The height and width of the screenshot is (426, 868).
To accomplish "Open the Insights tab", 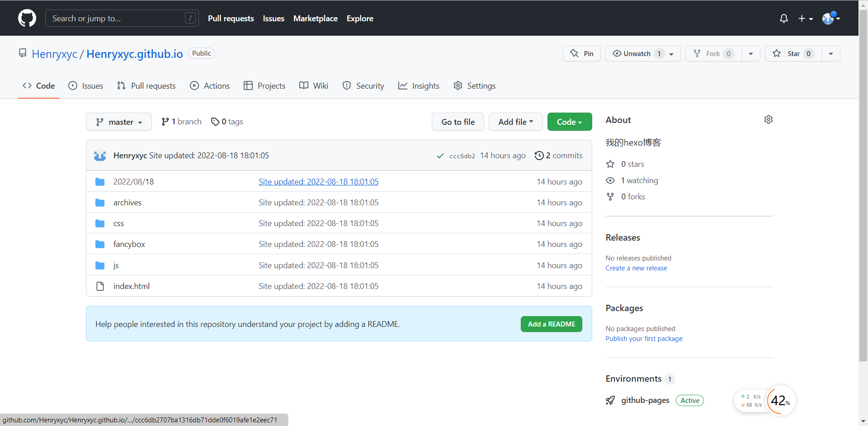I will 419,86.
